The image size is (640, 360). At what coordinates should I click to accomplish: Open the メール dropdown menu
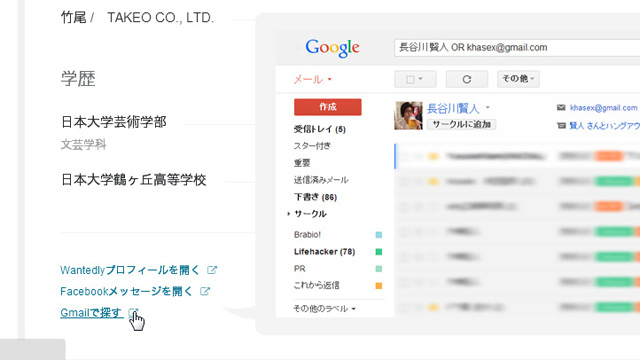coord(313,79)
